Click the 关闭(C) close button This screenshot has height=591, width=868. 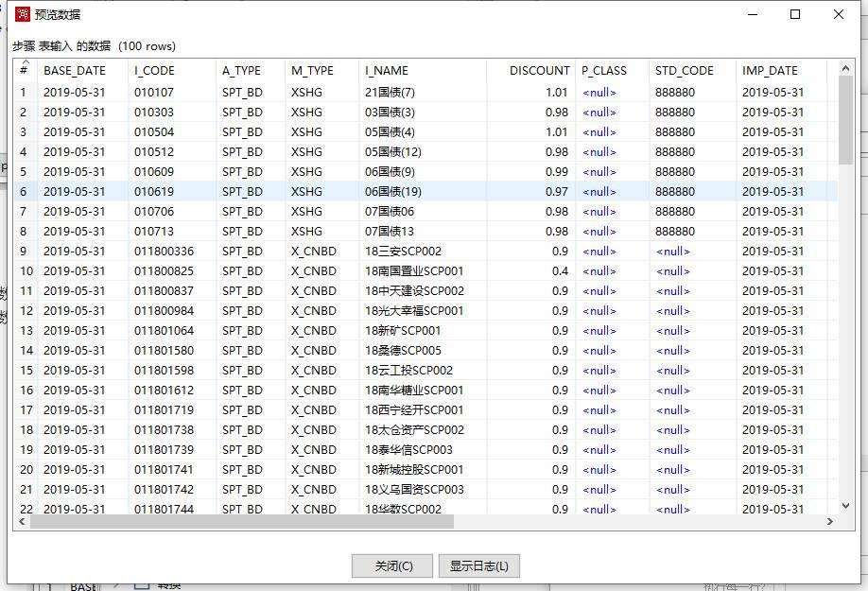pos(393,565)
